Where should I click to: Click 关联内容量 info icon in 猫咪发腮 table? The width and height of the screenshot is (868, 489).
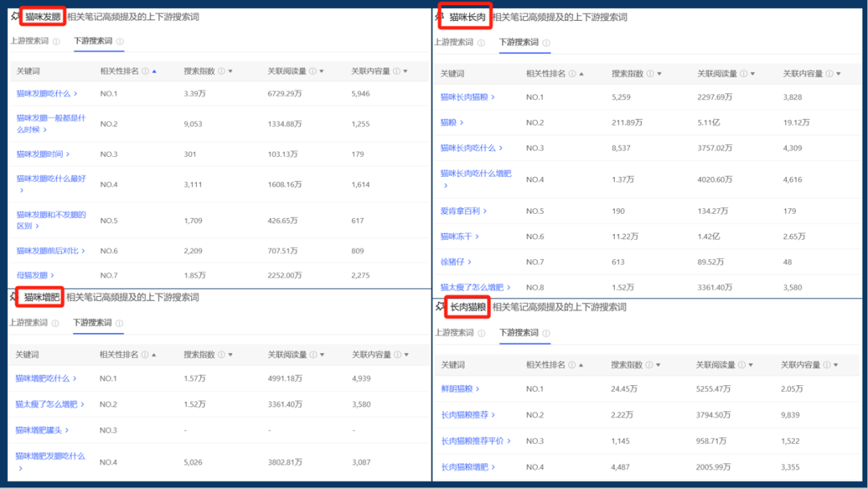click(397, 72)
